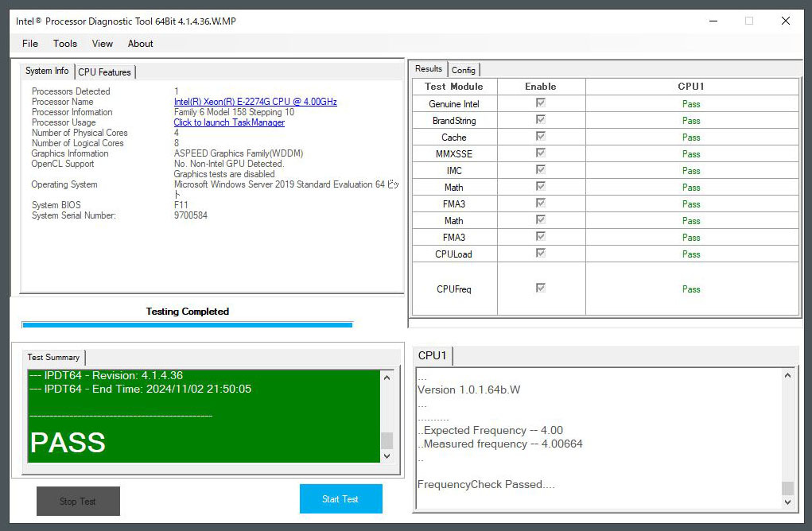Toggle the MMXSSE enable checkbox
This screenshot has height=531, width=812.
click(x=541, y=153)
